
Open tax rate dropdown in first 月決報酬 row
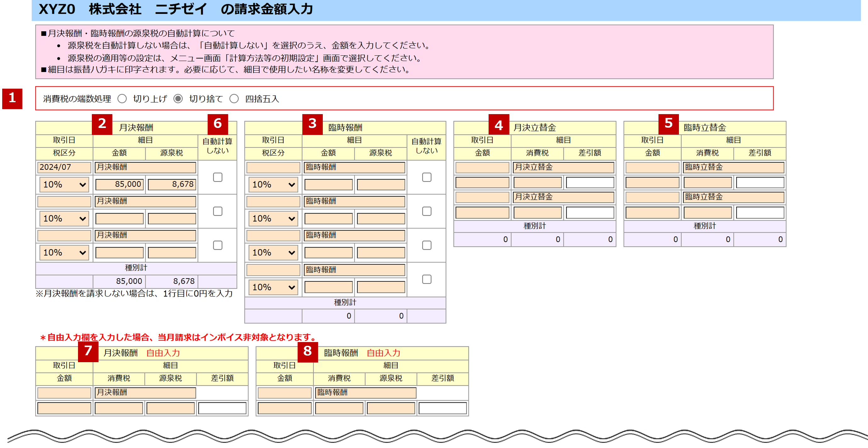(x=64, y=185)
